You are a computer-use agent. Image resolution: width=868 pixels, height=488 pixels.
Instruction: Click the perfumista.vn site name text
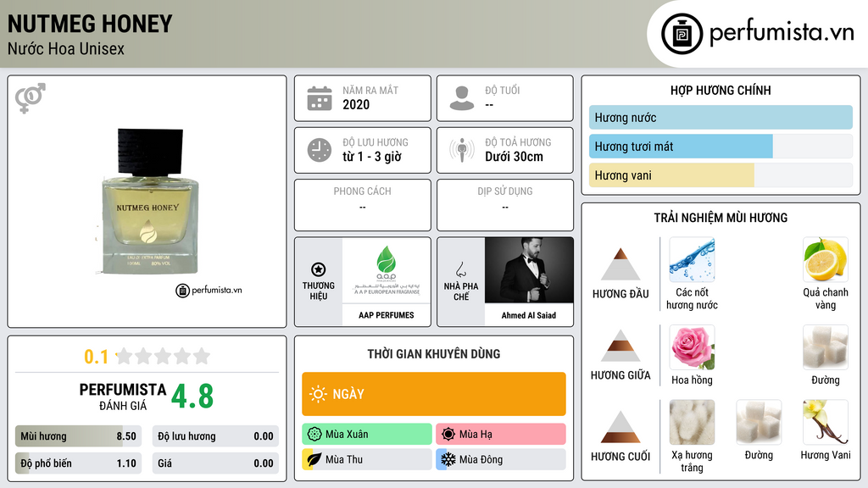782,33
